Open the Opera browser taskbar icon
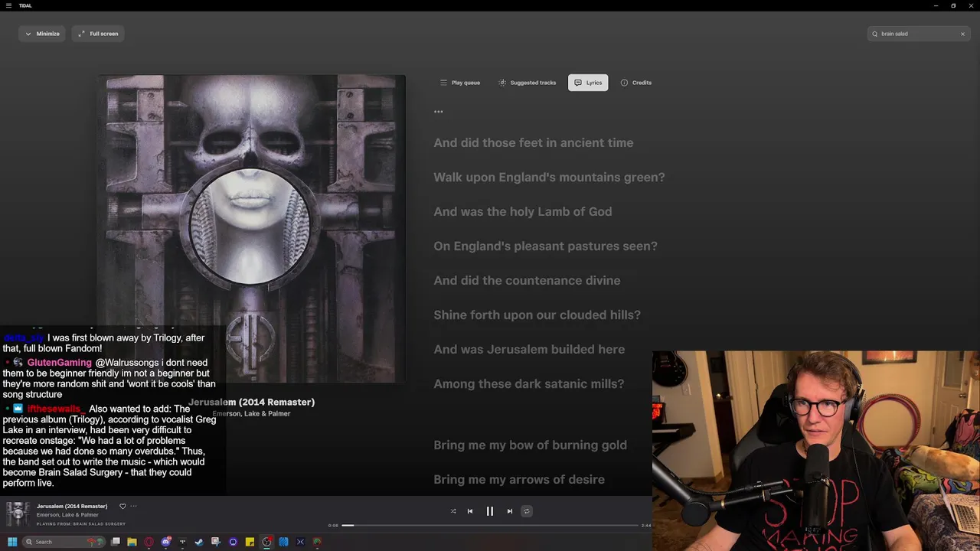Viewport: 980px width, 551px height. coord(149,542)
